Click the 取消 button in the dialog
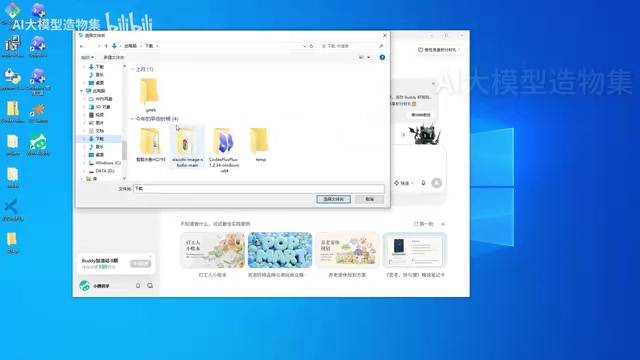 pos(369,199)
